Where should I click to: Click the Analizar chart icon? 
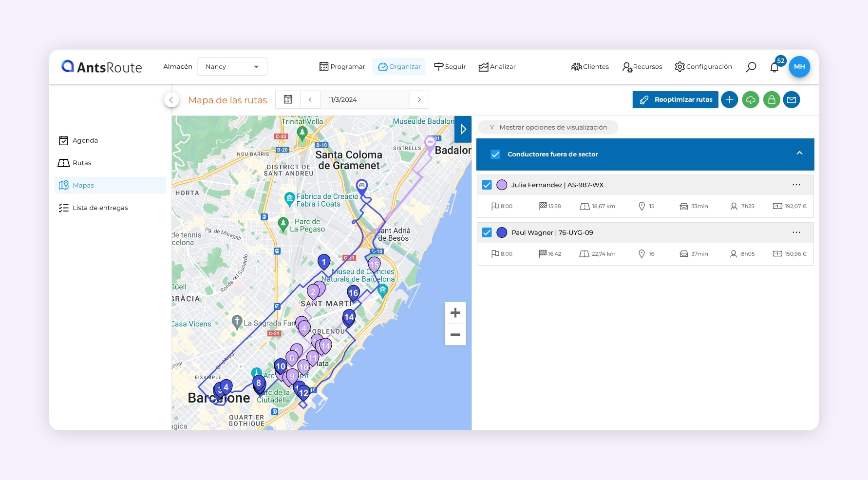pos(483,66)
